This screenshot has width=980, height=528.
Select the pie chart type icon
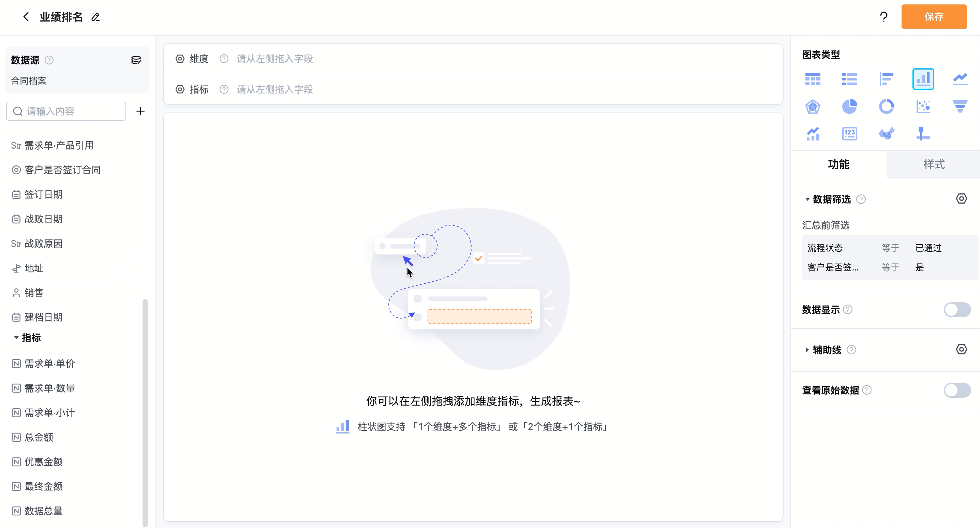pos(849,107)
